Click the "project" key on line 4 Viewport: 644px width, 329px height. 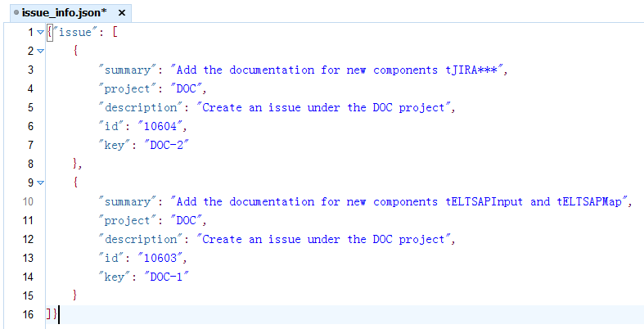point(124,88)
